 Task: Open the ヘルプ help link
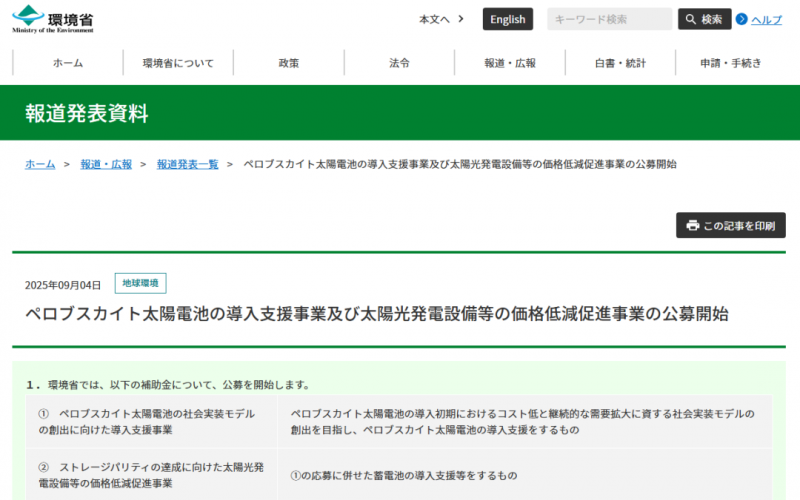click(x=766, y=20)
